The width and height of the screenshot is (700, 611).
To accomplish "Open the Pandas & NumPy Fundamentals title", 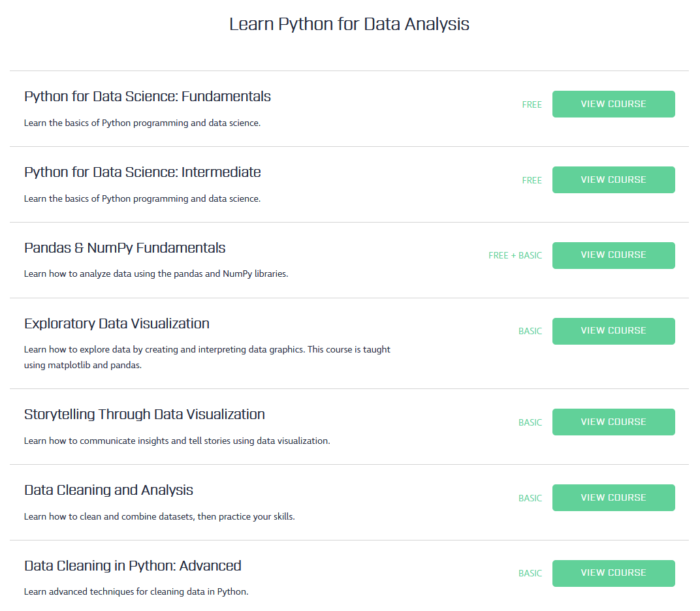I will [125, 248].
